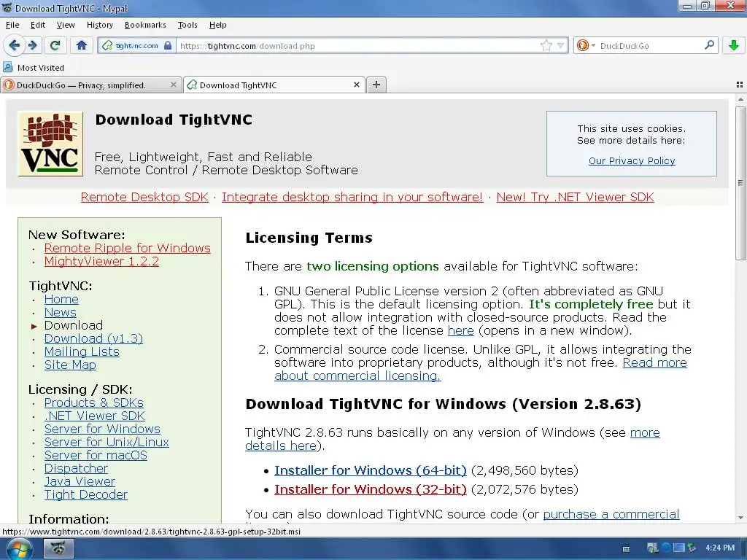Open the File menu
Viewport: 747px width, 560px height.
tap(12, 25)
